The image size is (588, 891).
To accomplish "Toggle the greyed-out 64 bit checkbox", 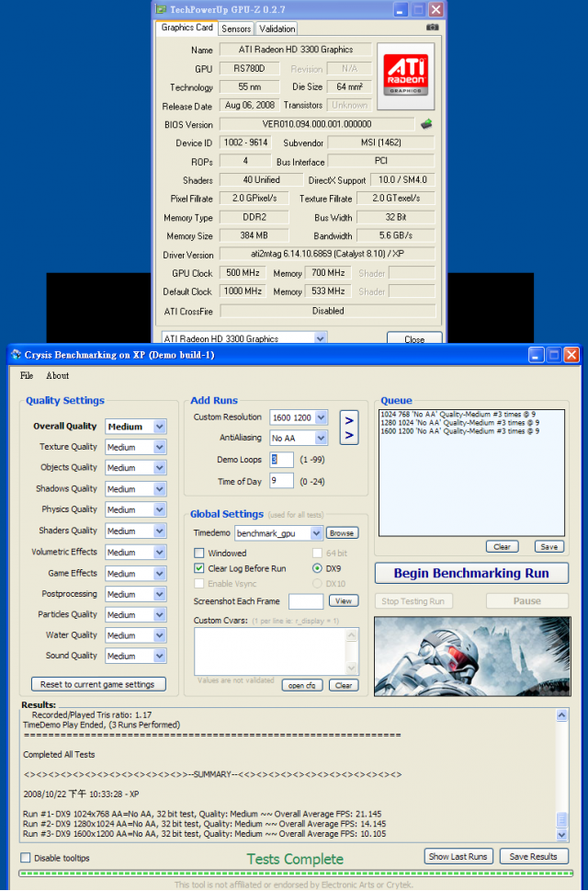I will 317,553.
